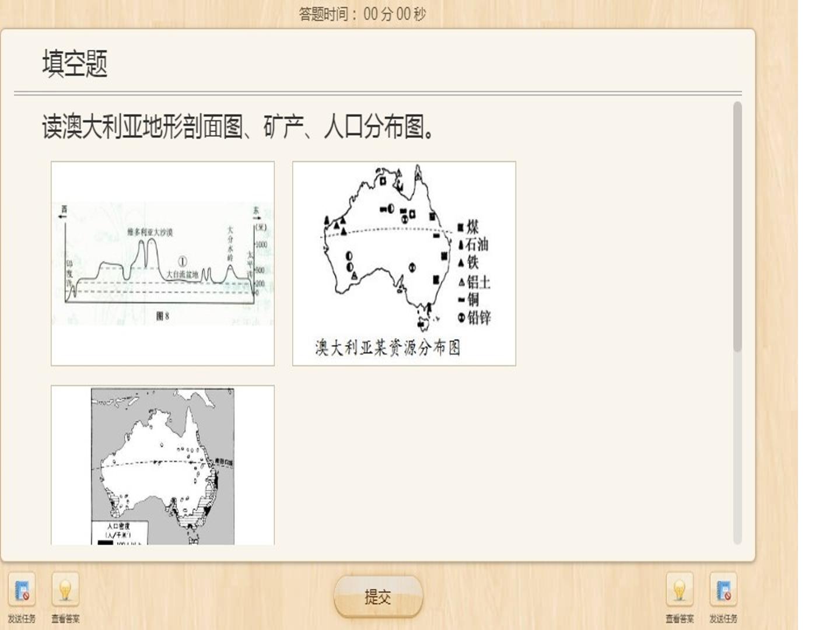This screenshot has height=630, width=840.
Task: Open the population density map image
Action: point(163,466)
